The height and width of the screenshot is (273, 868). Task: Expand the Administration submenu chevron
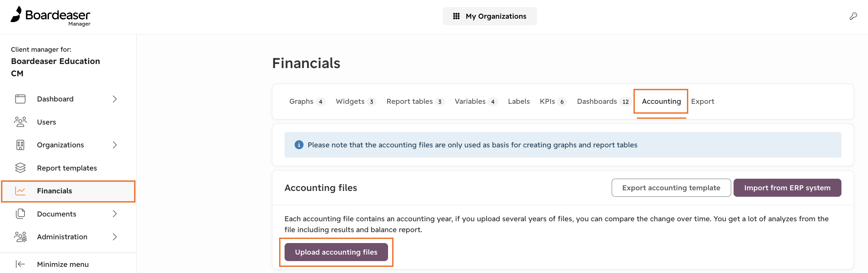point(115,237)
